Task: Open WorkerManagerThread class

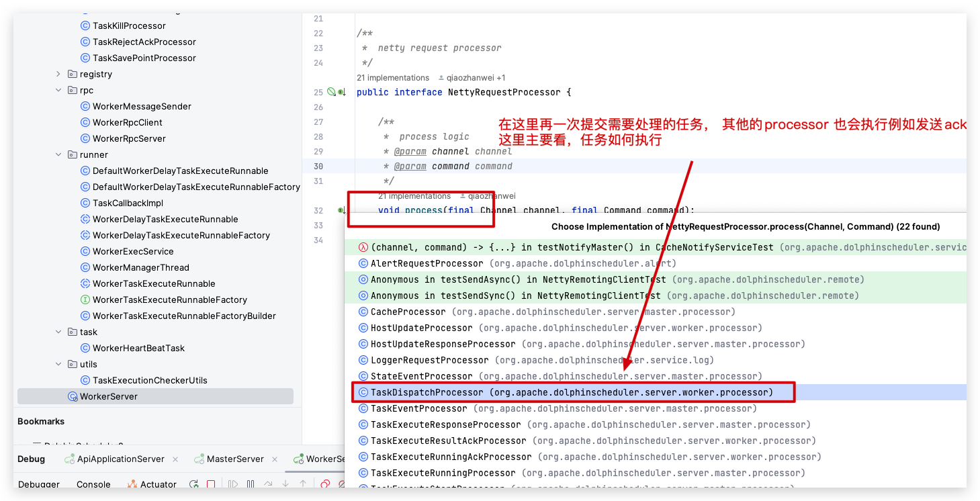Action: (x=141, y=267)
